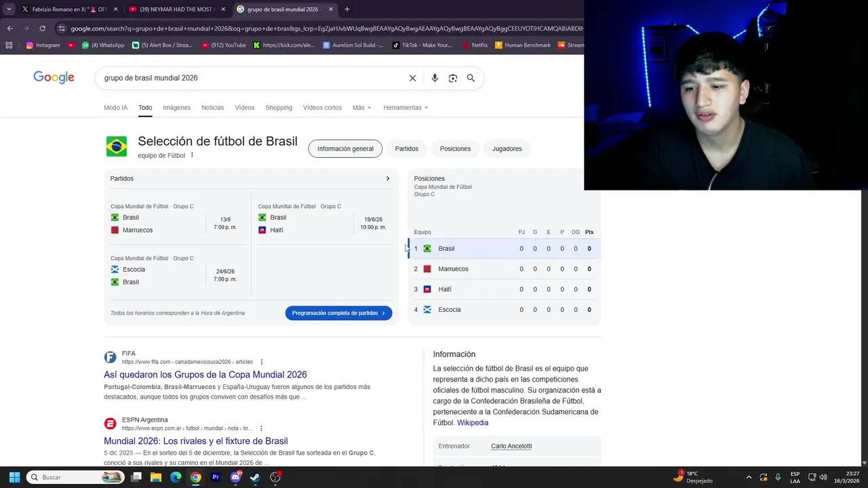Viewport: 868px width, 488px height.
Task: Open more options for Selección de fútbol de Brasil
Action: pyautogui.click(x=192, y=155)
